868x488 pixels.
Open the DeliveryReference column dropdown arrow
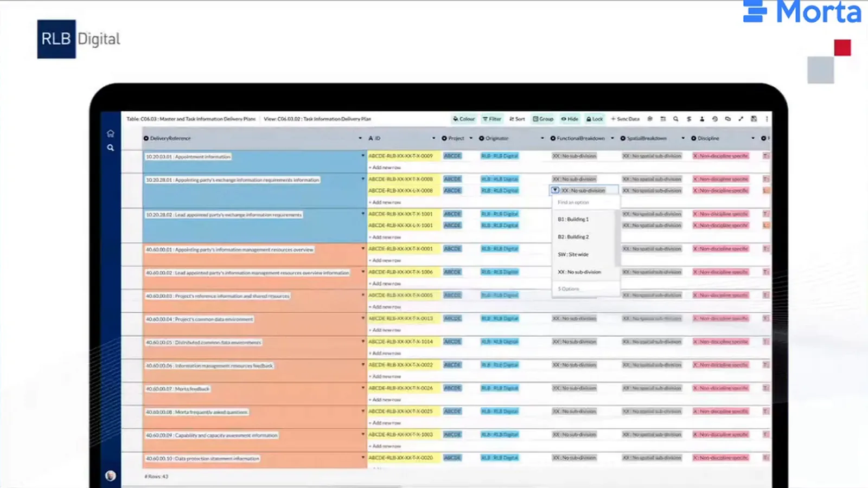tap(360, 138)
